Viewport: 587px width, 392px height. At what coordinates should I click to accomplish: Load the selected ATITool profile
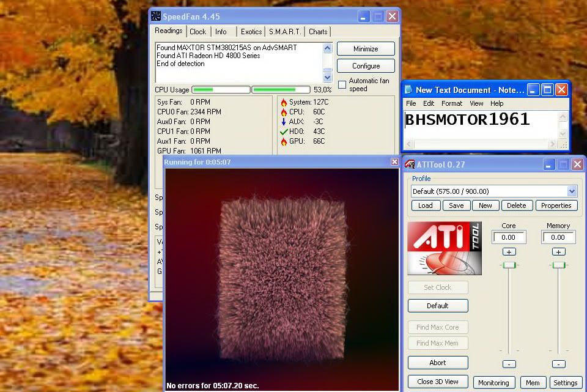click(426, 205)
